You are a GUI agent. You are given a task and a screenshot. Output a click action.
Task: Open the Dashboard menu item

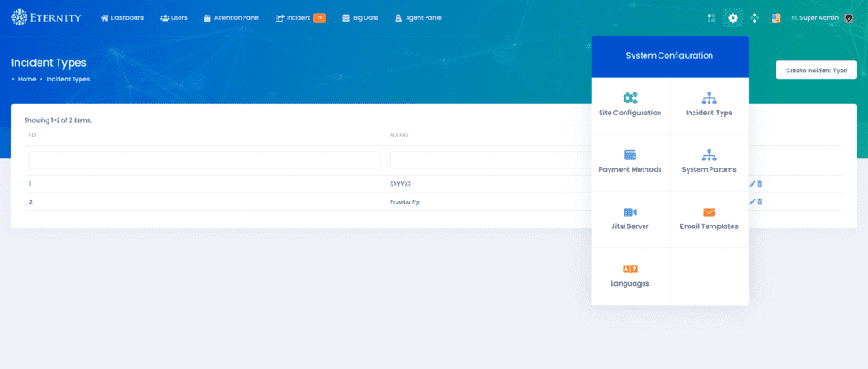(123, 18)
